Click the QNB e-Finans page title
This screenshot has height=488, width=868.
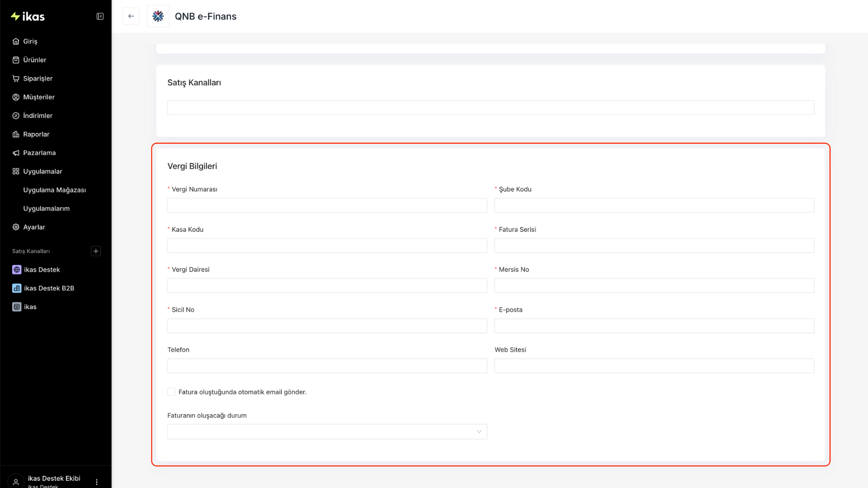pyautogui.click(x=206, y=16)
